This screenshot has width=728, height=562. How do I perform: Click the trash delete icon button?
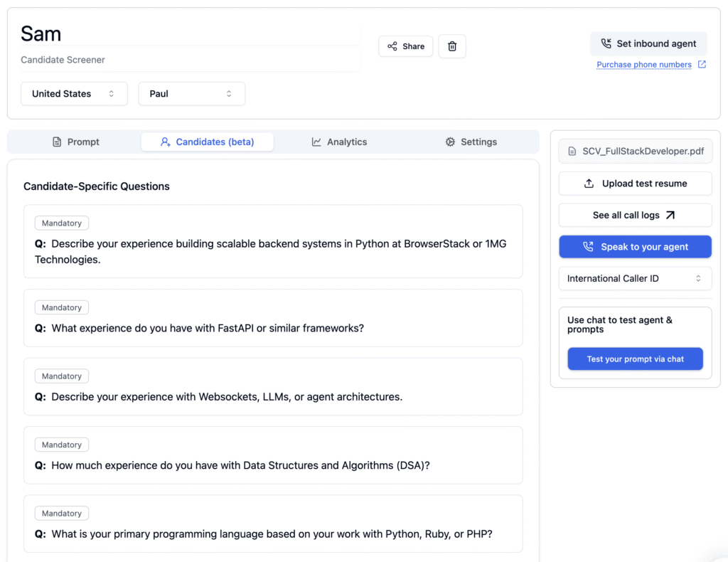tap(451, 46)
